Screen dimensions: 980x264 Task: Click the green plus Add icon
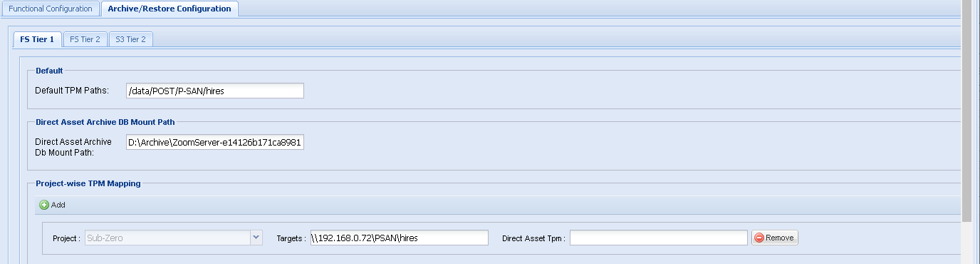point(44,205)
